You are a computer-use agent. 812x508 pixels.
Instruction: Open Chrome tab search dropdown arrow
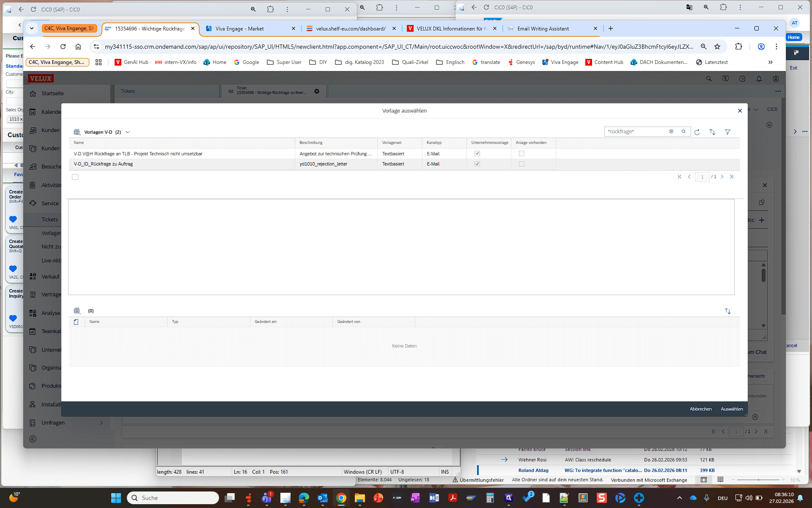tap(32, 28)
